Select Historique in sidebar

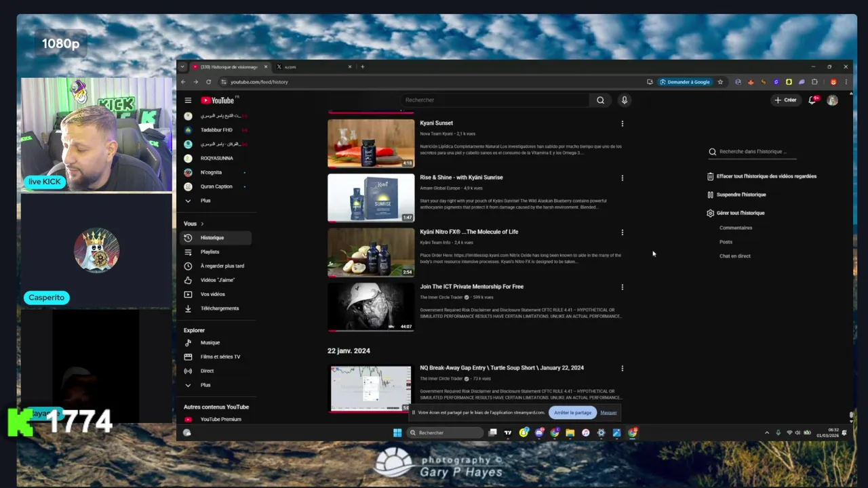(x=216, y=238)
